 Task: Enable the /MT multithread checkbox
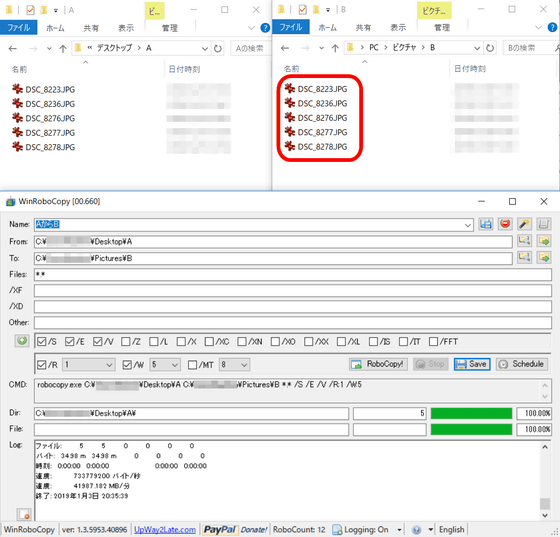192,365
